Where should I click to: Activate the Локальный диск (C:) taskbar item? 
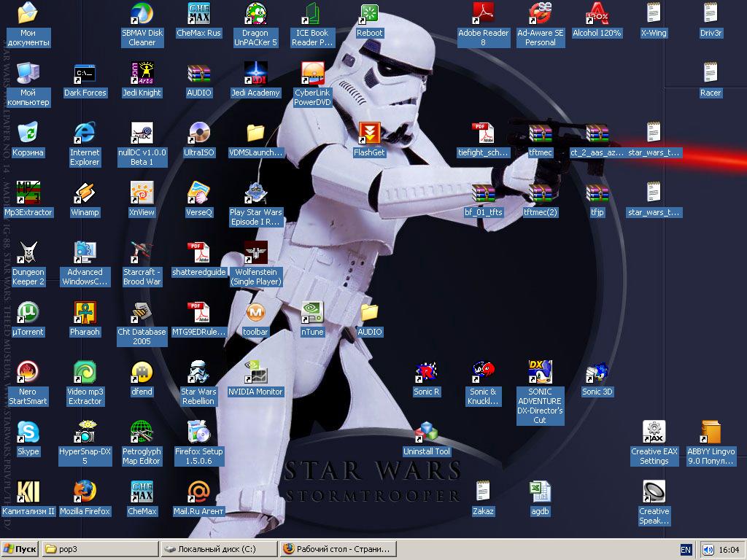click(x=219, y=549)
